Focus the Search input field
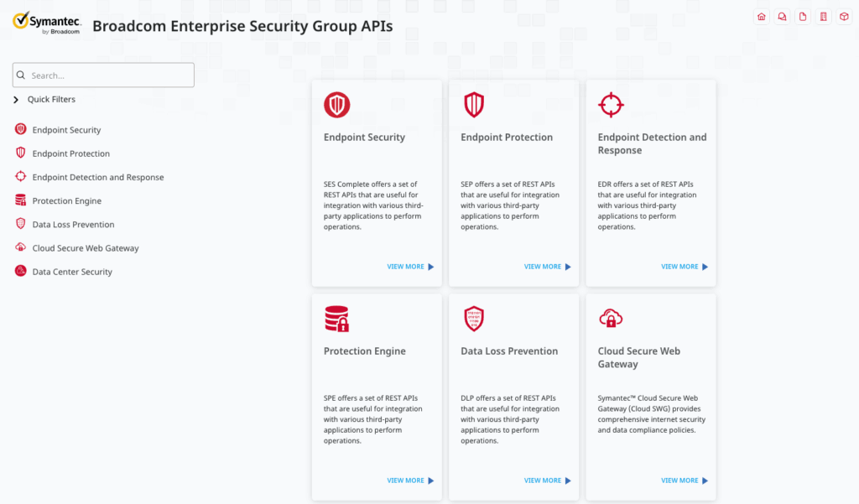The width and height of the screenshot is (859, 504). coord(109,75)
